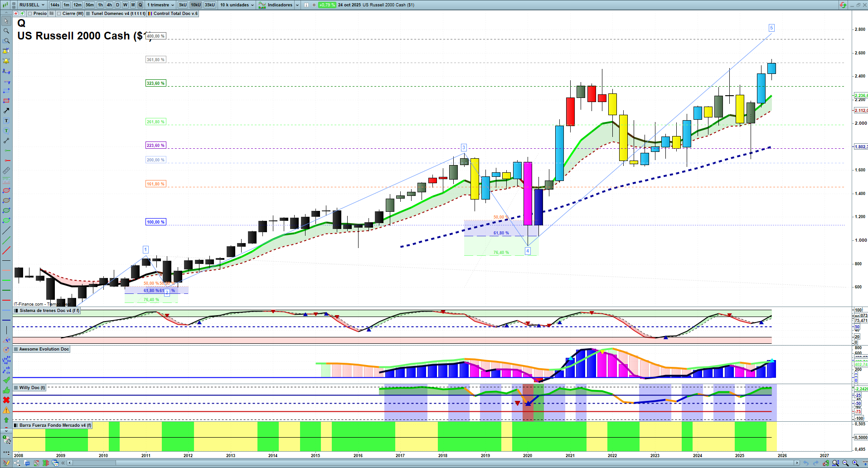Image resolution: width=868 pixels, height=468 pixels.
Task: Select the alert bell tool
Action: click(6, 61)
